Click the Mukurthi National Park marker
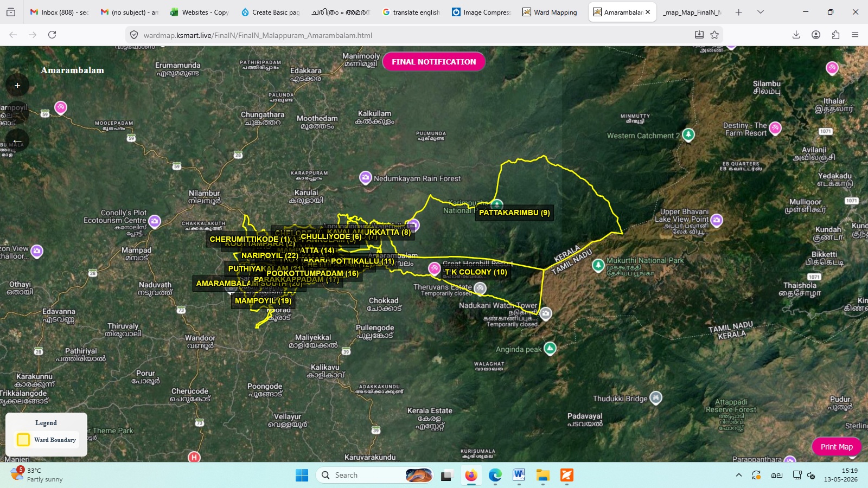 tap(598, 265)
